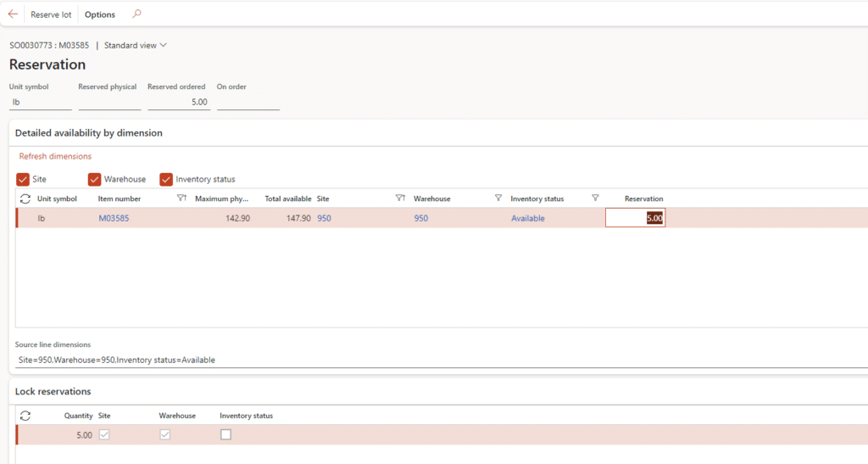Click the Refresh dimensions link

pyautogui.click(x=55, y=156)
